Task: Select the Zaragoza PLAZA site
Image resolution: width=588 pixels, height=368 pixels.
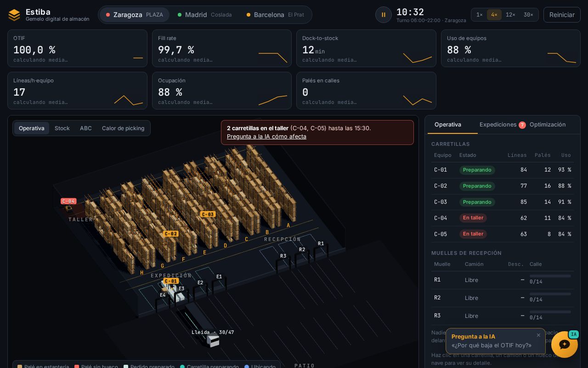Action: [x=135, y=15]
